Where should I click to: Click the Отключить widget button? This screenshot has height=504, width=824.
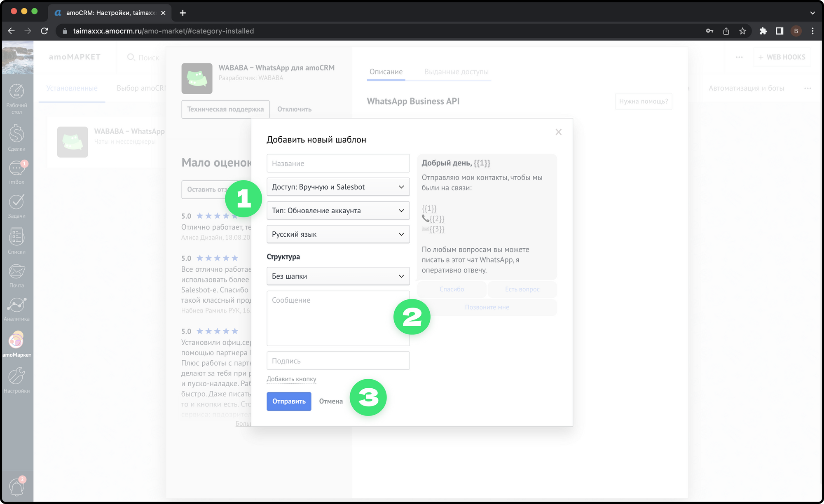294,109
